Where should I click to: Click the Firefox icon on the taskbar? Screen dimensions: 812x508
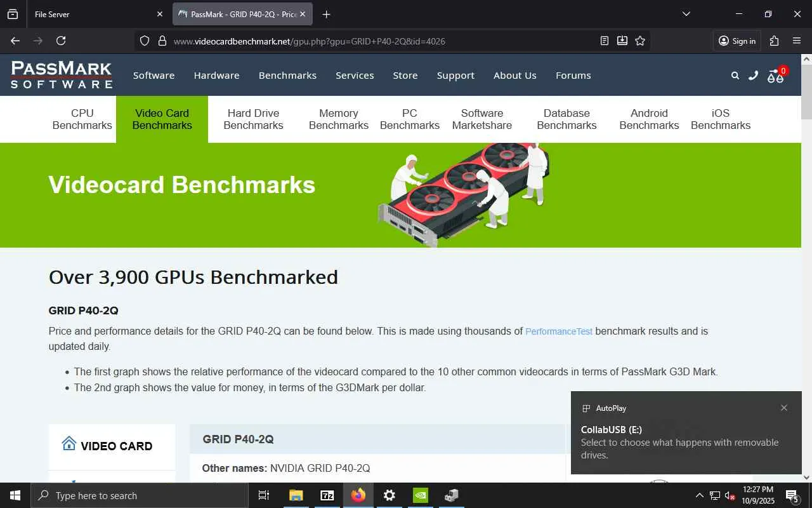[x=358, y=495]
